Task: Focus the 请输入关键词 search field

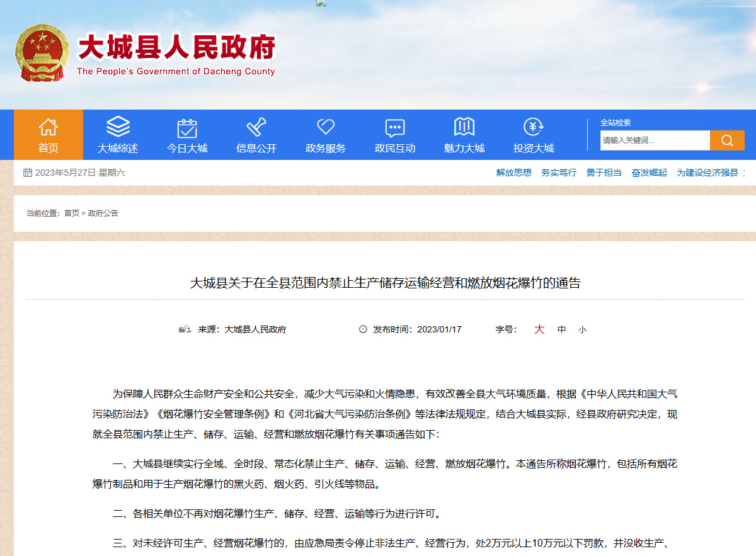Action: click(x=655, y=140)
